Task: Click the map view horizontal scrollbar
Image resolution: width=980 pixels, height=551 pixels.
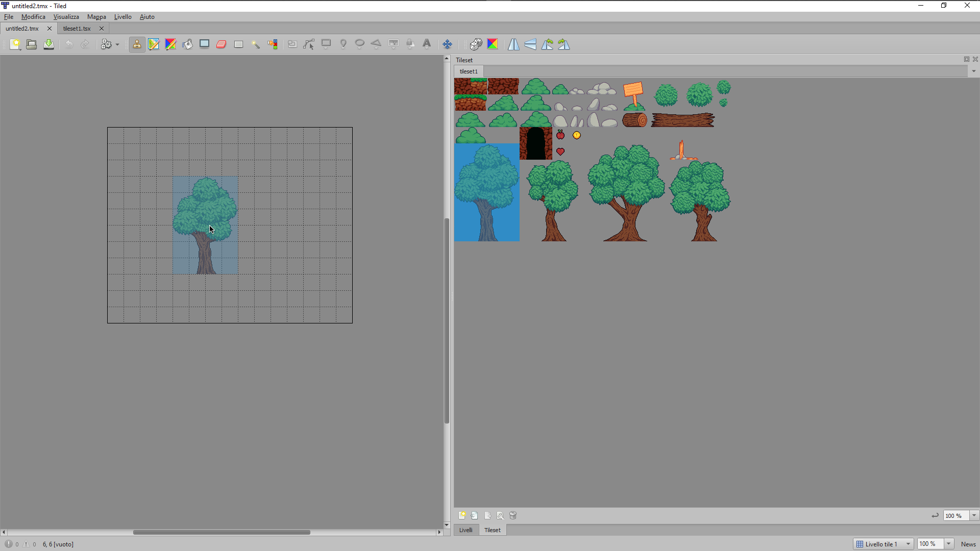Action: (221, 532)
